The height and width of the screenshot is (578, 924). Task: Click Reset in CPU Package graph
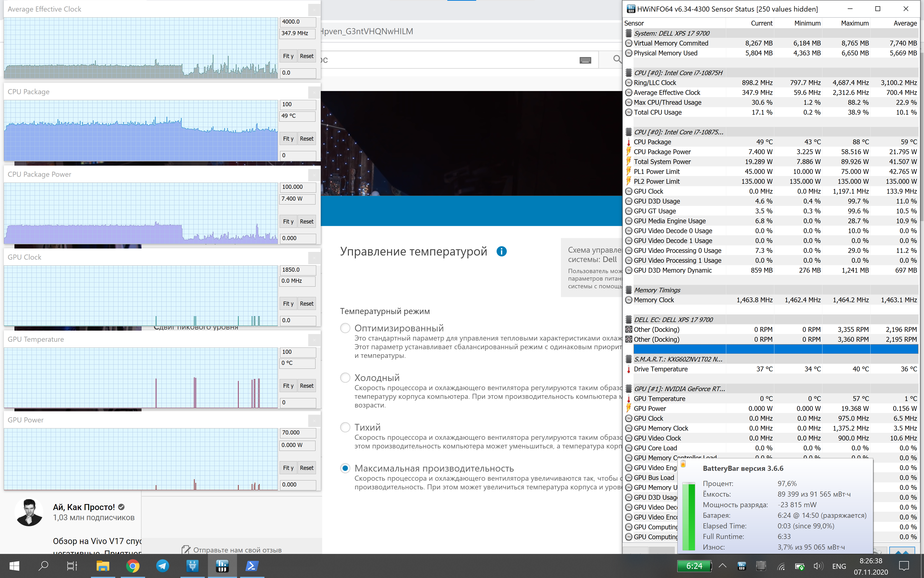coord(307,138)
